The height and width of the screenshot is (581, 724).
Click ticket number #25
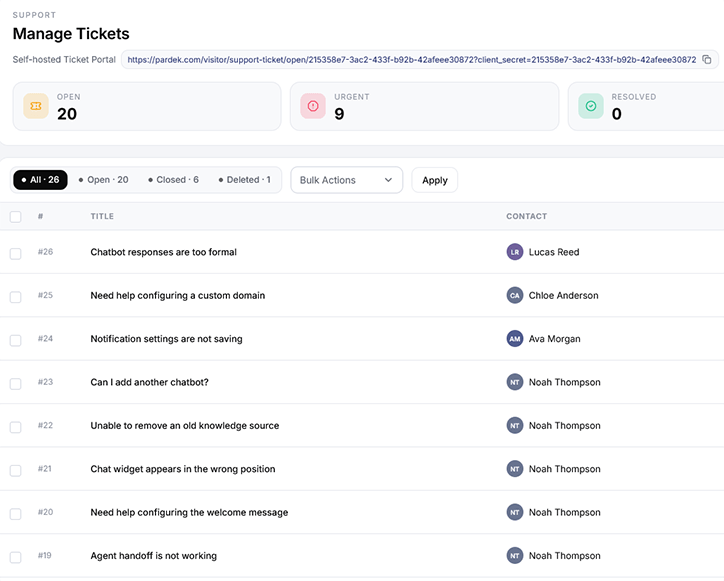click(45, 295)
